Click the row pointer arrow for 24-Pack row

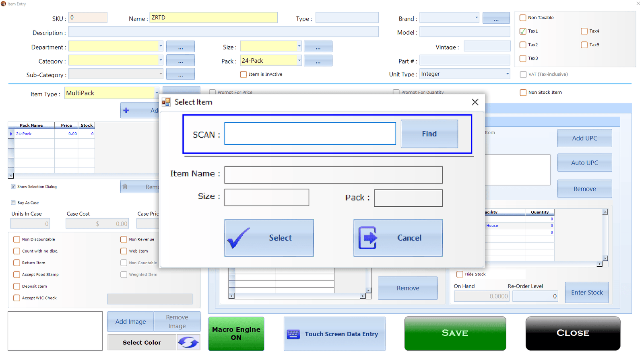click(x=11, y=134)
